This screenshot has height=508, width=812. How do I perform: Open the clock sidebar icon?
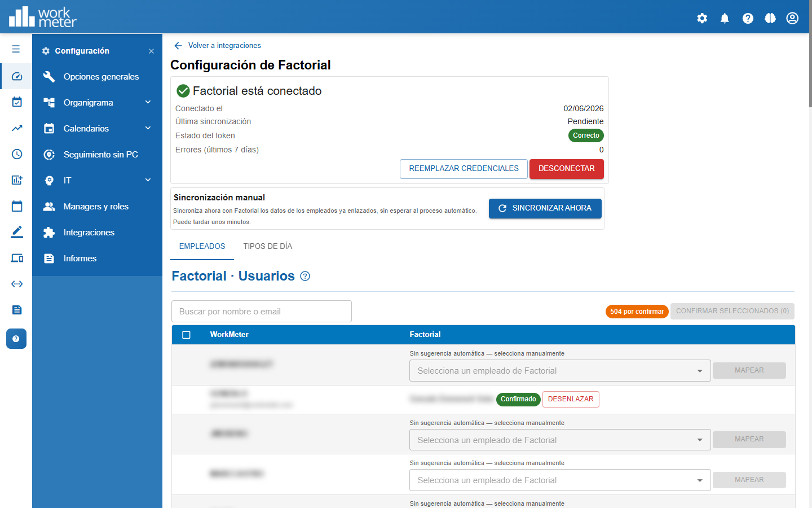coord(17,154)
